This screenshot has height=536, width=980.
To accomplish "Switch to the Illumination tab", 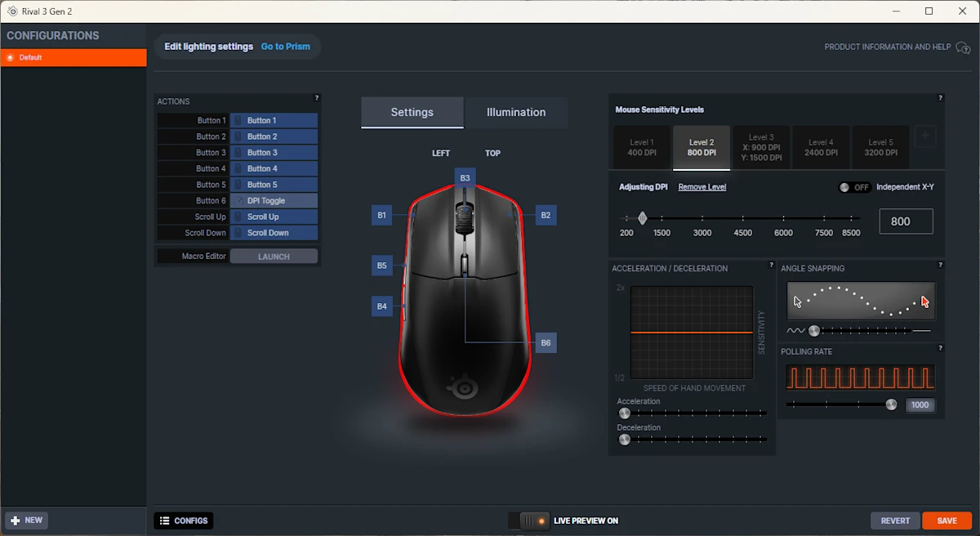I will point(515,112).
